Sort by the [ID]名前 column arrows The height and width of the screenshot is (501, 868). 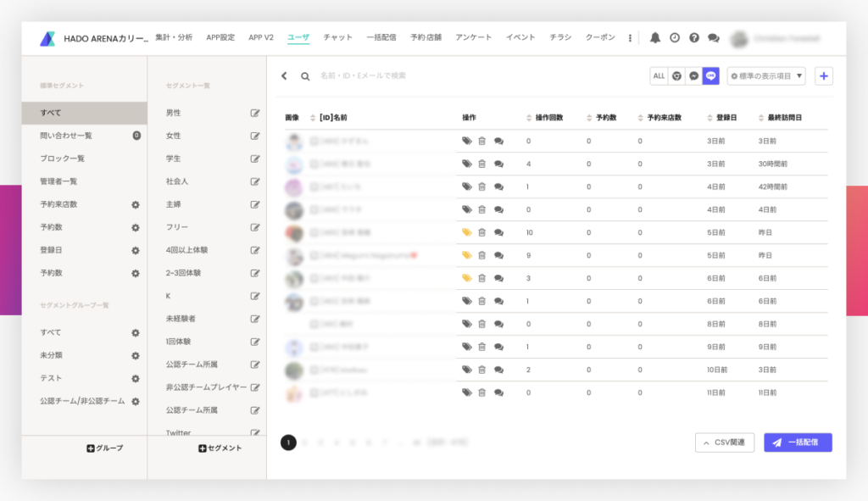pyautogui.click(x=314, y=118)
